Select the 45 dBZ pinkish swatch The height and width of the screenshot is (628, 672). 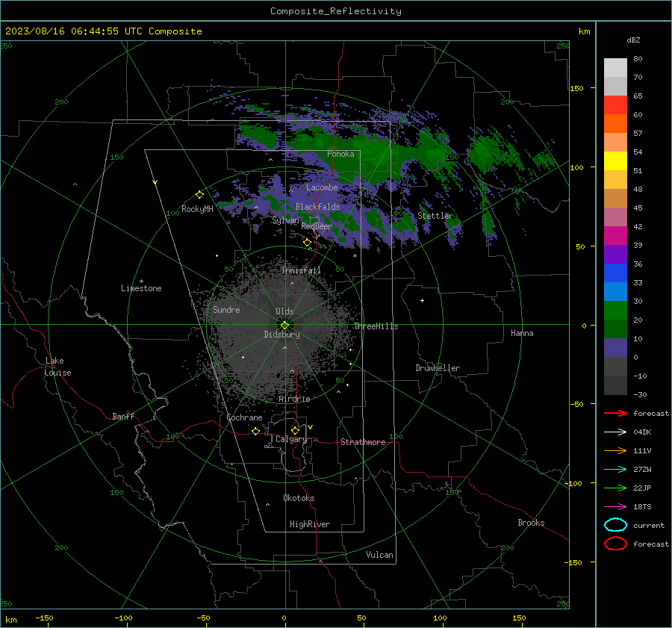coord(615,217)
